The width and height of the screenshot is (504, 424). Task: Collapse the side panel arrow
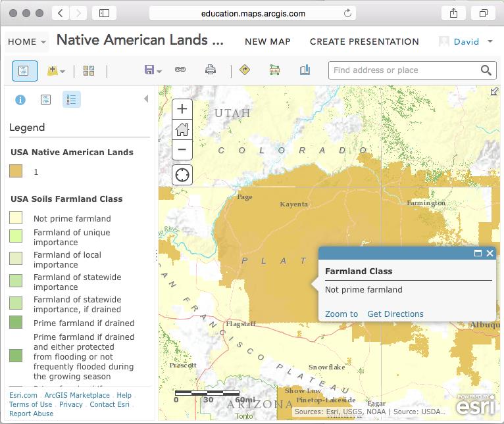point(146,99)
